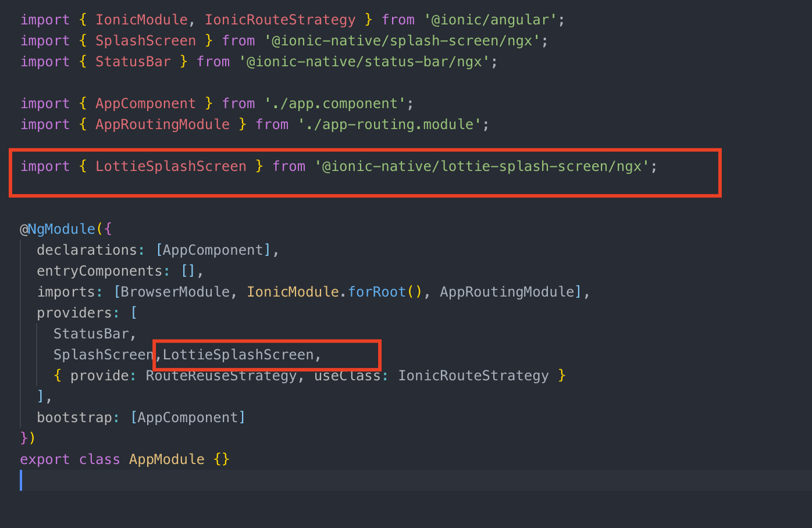The width and height of the screenshot is (812, 528).
Task: Click the './app.component' path string
Action: pyautogui.click(x=336, y=104)
